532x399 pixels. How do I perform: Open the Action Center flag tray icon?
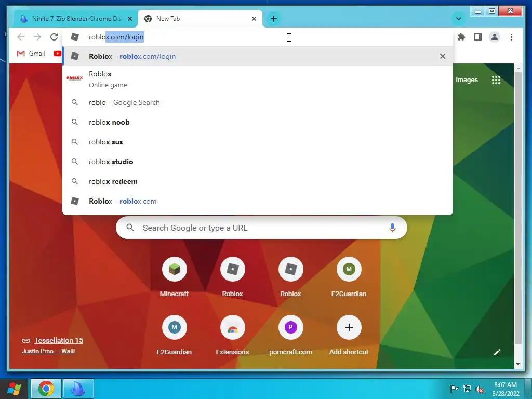(x=454, y=389)
